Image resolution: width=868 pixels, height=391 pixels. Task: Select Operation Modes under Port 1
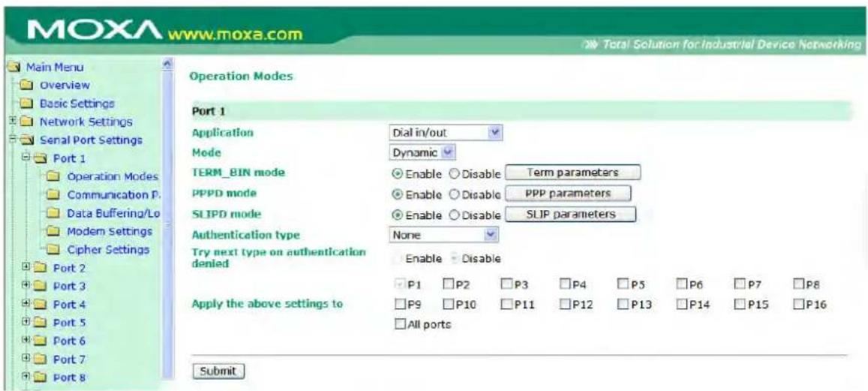(x=113, y=176)
